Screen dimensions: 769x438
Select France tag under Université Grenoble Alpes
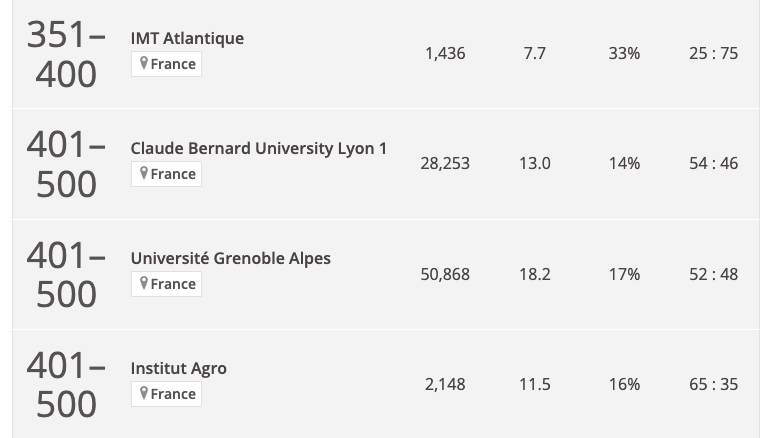tap(166, 284)
